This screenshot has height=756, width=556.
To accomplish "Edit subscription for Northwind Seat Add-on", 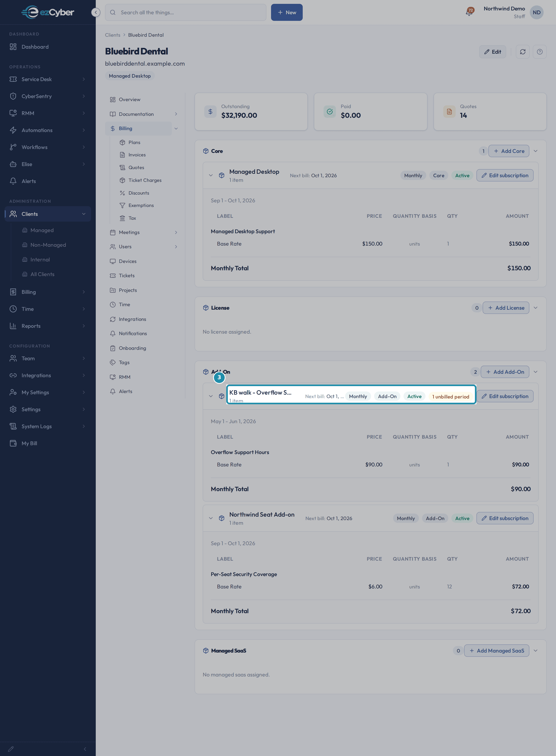I will pyautogui.click(x=505, y=518).
